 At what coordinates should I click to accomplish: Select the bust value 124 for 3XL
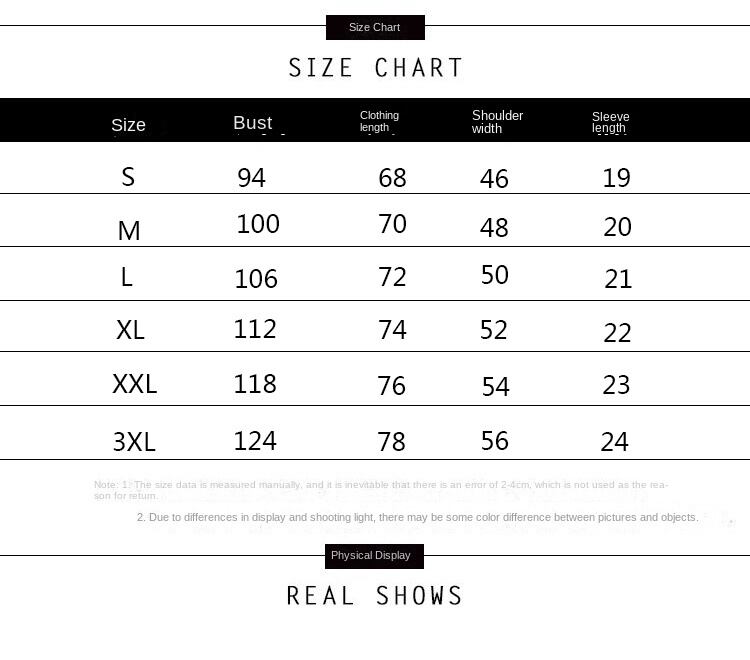click(255, 440)
